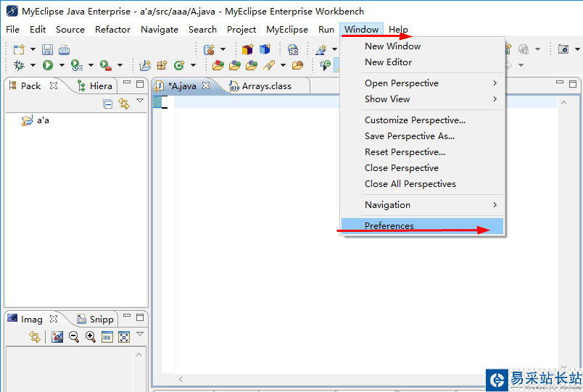Open dropdown next to Run Last Tool icon

point(91,65)
